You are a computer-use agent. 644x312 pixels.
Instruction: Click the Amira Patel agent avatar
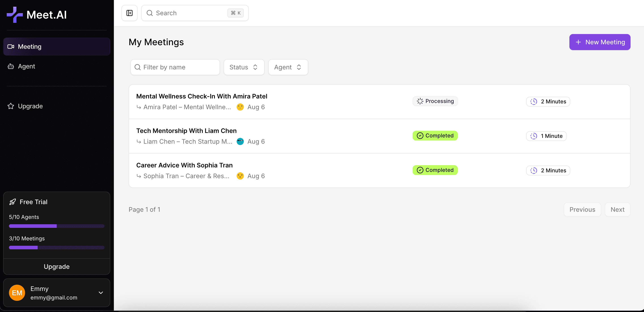click(240, 107)
